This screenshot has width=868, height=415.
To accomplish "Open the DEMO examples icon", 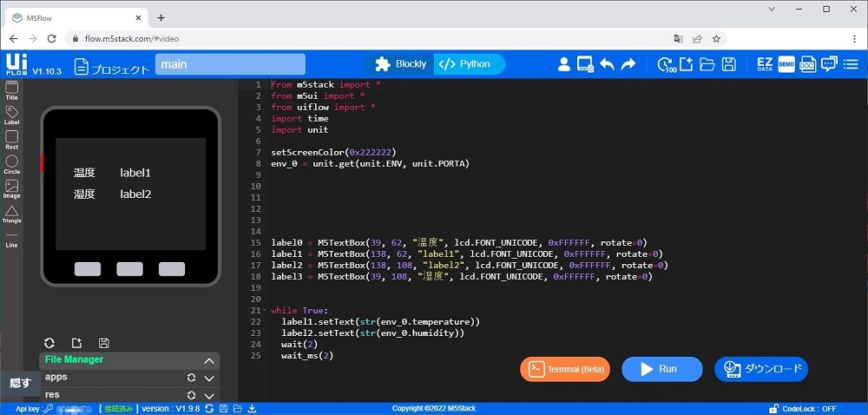I will 786,64.
